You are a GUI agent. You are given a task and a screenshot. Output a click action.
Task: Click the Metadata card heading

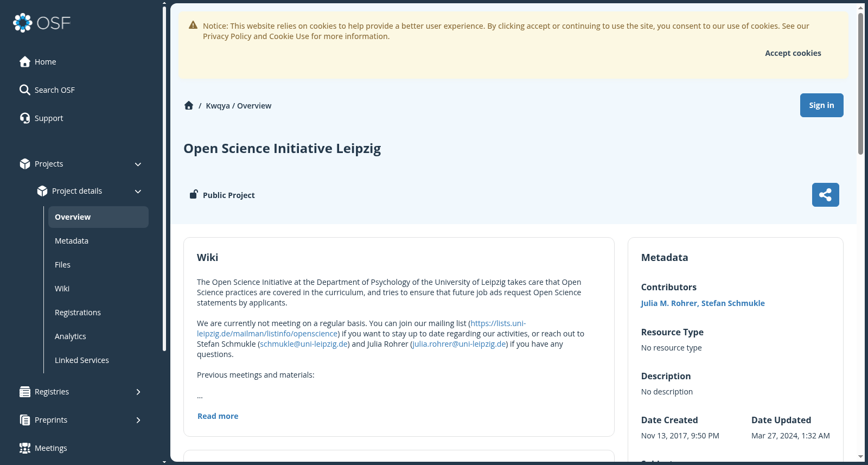tap(665, 258)
